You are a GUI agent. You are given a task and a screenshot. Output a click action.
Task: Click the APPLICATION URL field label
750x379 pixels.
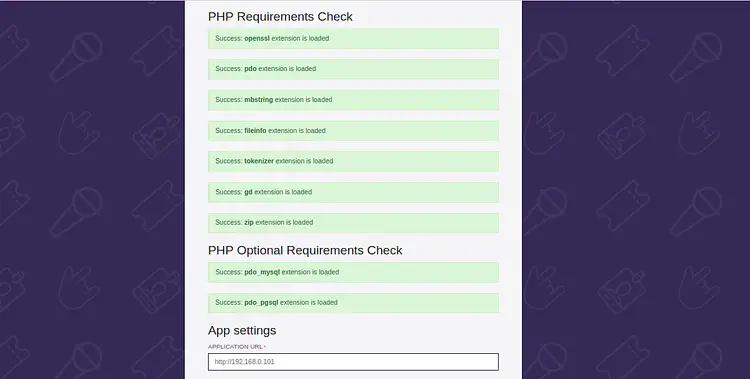pyautogui.click(x=235, y=346)
